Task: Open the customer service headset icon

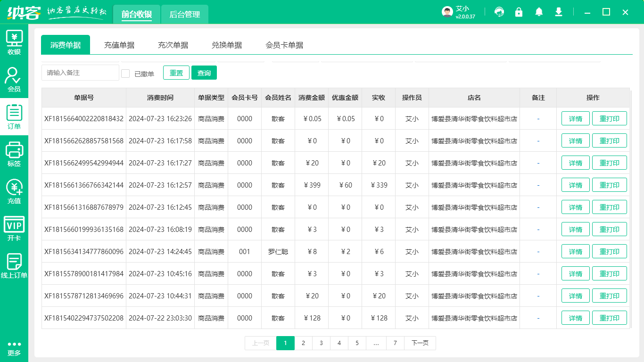Action: [499, 12]
